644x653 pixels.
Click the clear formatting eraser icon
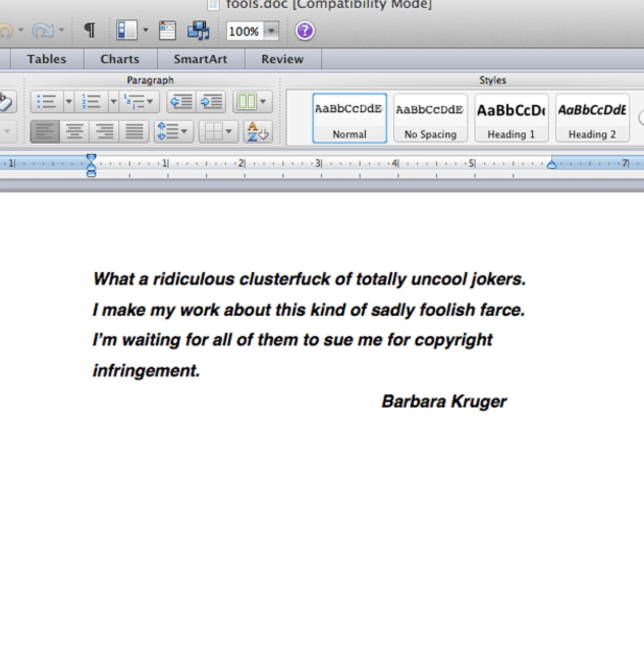click(x=5, y=102)
